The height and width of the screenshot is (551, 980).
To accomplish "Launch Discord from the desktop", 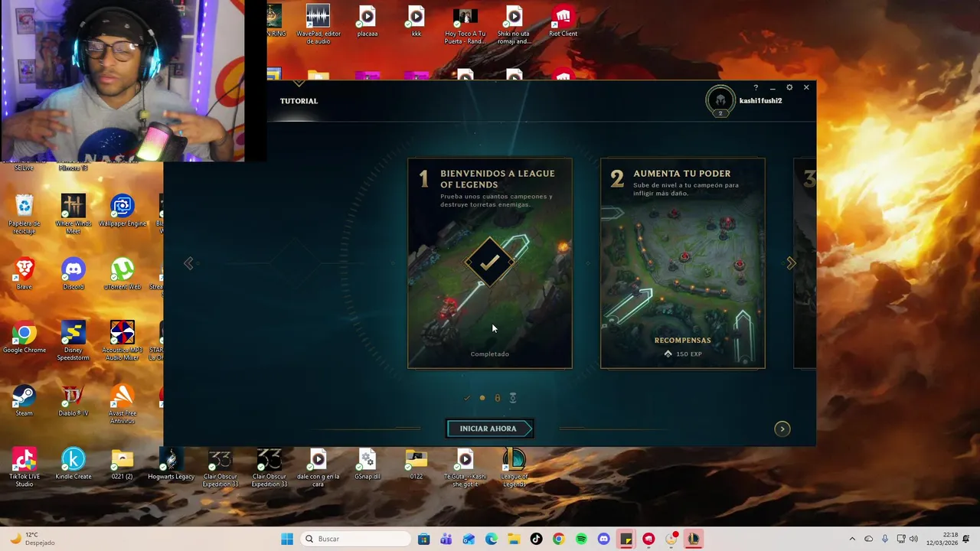I will click(x=73, y=274).
